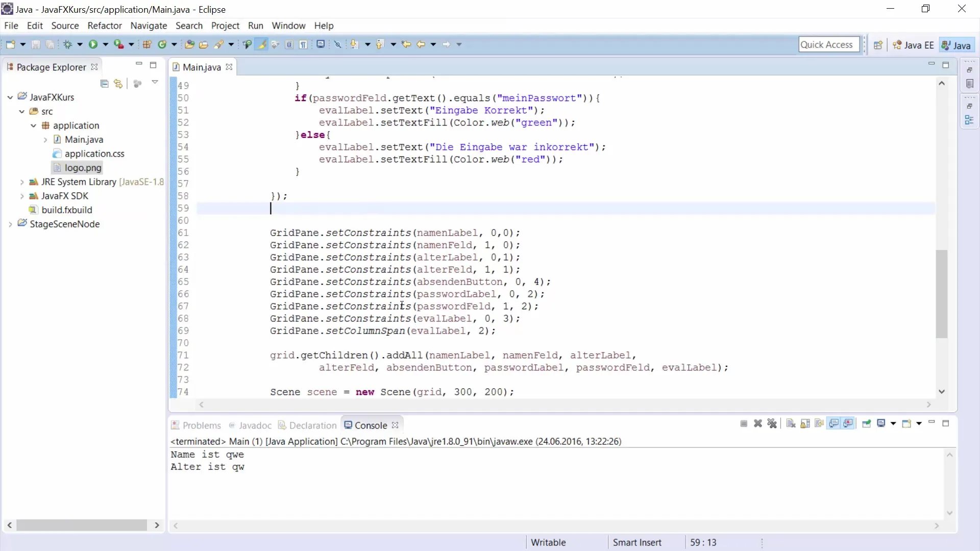Click Collapse All in Package Explorer
Image resolution: width=980 pixels, height=551 pixels.
tap(104, 83)
